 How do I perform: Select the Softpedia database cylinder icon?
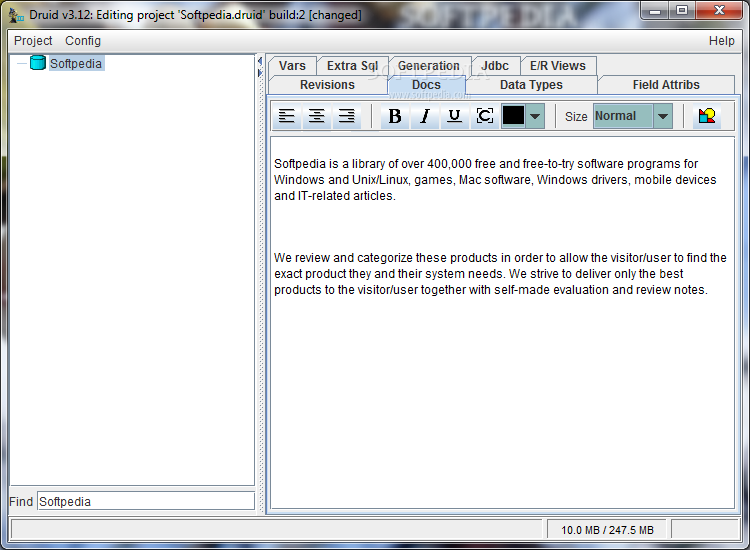click(38, 63)
